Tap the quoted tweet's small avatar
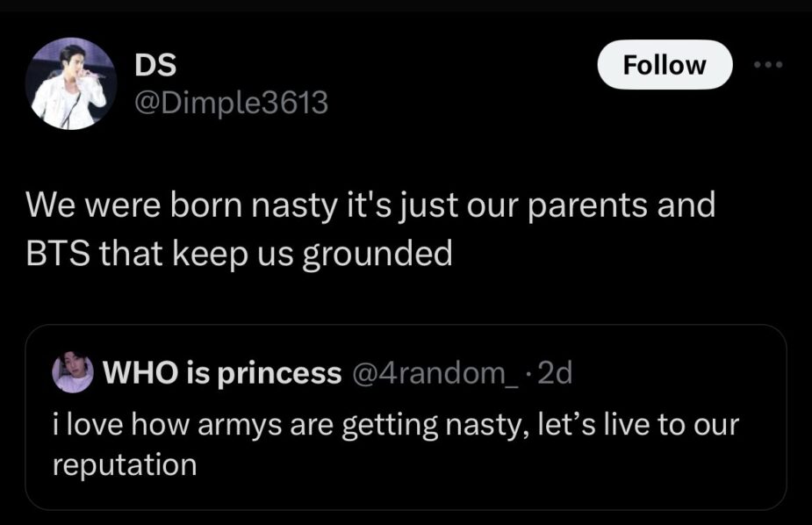The image size is (812, 525). click(73, 373)
